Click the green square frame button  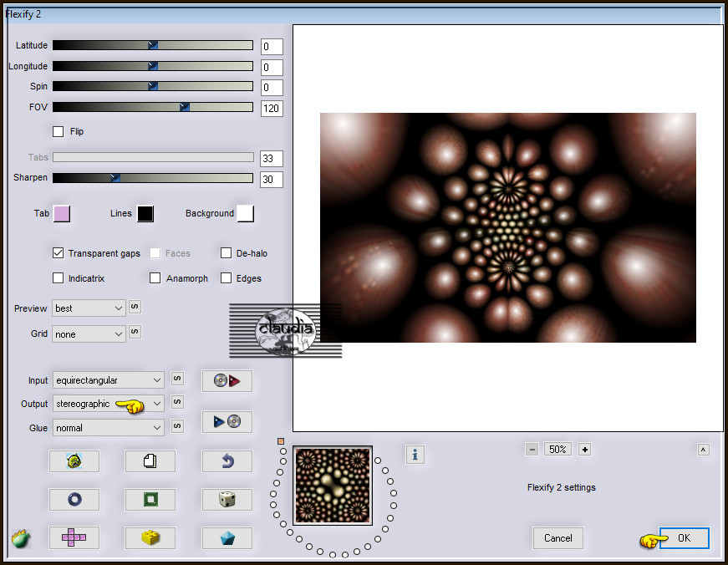150,500
